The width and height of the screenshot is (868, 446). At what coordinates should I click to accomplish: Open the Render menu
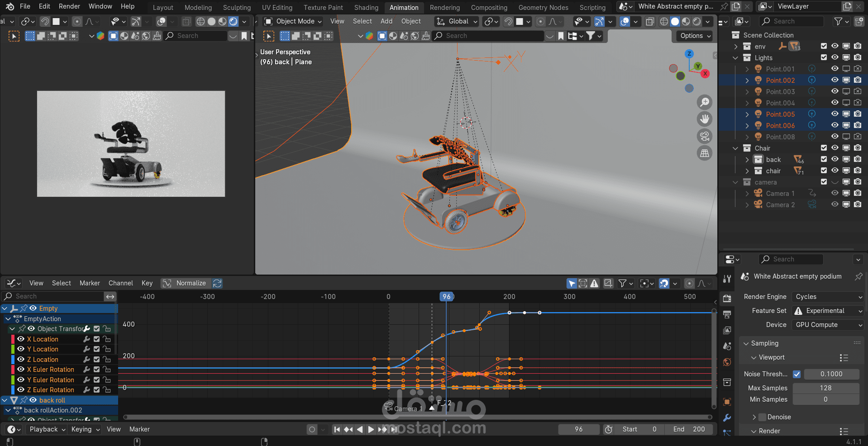pos(69,6)
